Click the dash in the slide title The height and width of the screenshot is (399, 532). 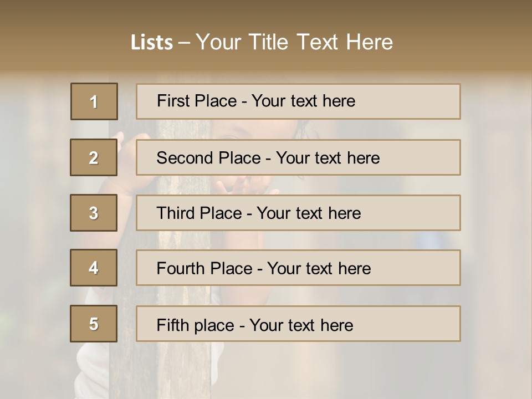pos(185,43)
